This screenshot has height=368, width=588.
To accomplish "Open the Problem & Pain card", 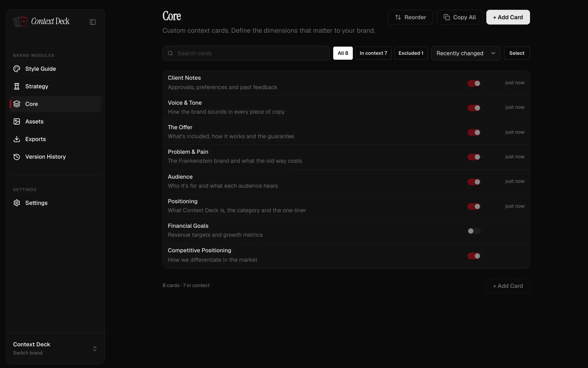I will pyautogui.click(x=346, y=157).
